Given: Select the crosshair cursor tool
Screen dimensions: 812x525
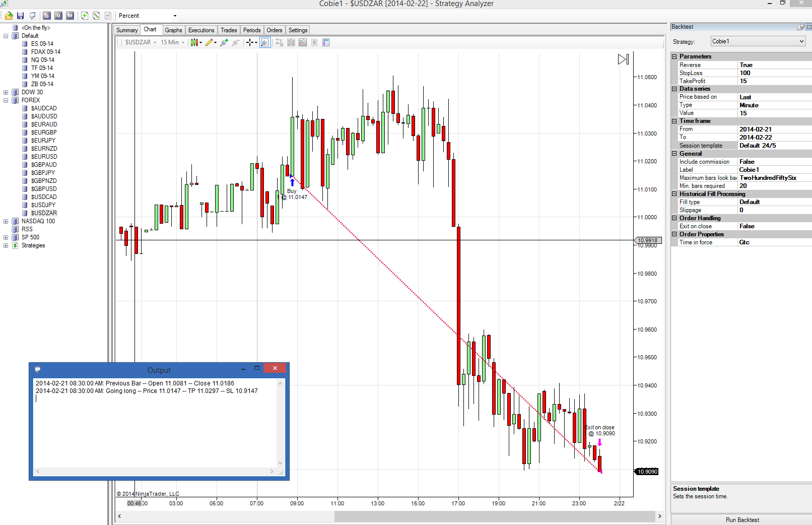Looking at the screenshot, I should pyautogui.click(x=251, y=42).
